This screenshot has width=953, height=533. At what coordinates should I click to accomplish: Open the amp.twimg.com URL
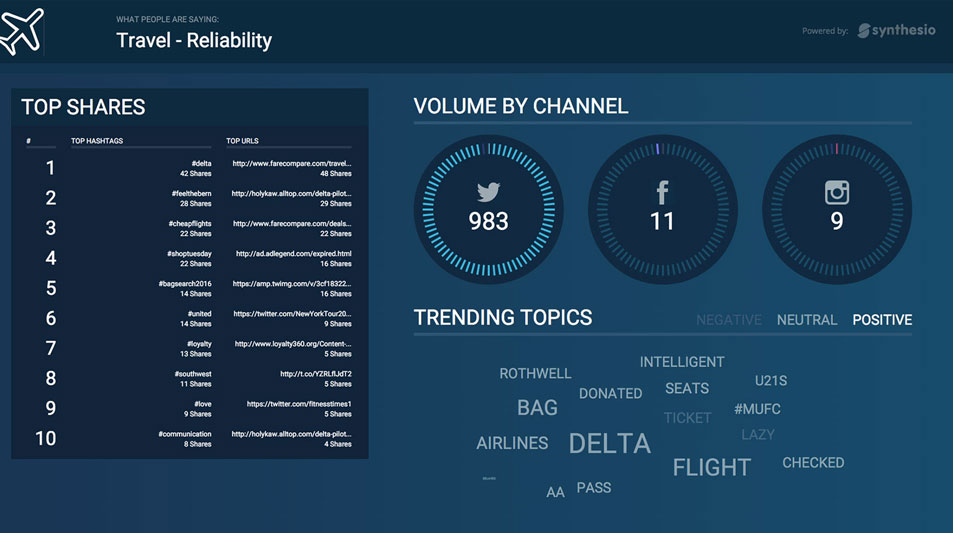coord(292,284)
